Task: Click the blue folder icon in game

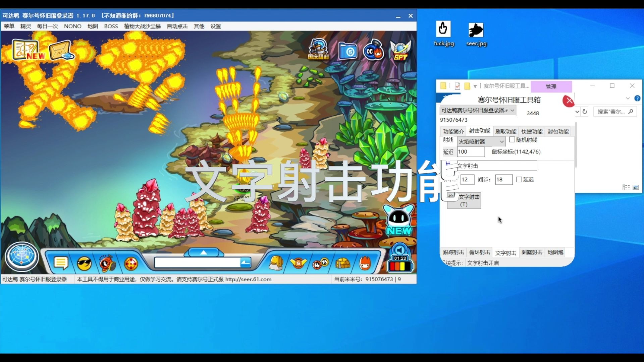Action: click(347, 51)
